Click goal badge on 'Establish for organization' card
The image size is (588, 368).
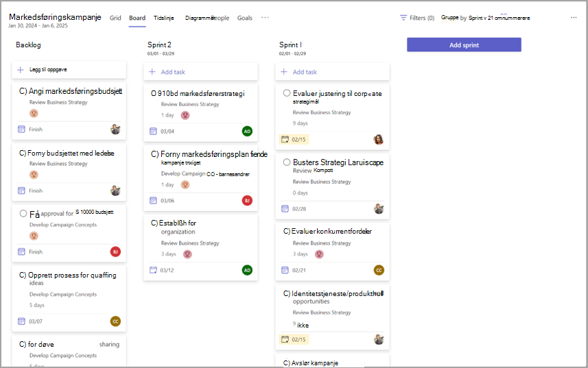pyautogui.click(x=187, y=254)
